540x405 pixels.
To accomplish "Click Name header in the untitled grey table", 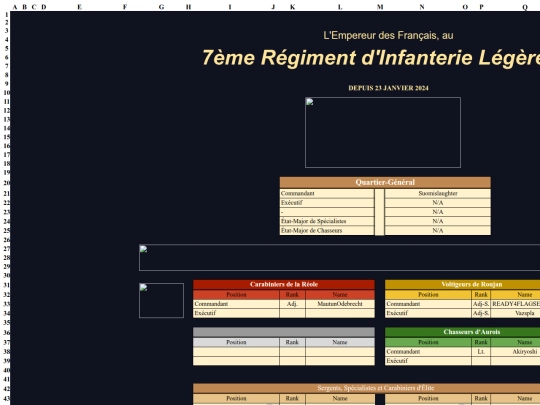I will (x=340, y=342).
